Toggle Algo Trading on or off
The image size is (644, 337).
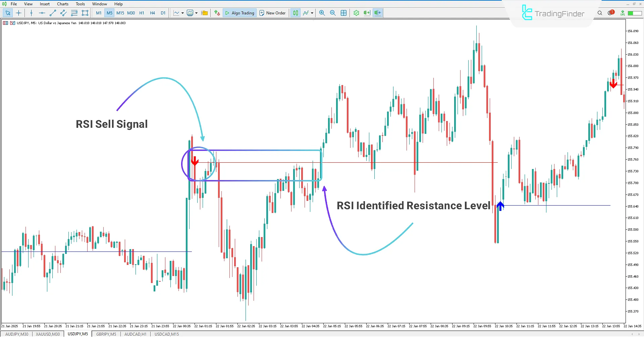tap(239, 13)
